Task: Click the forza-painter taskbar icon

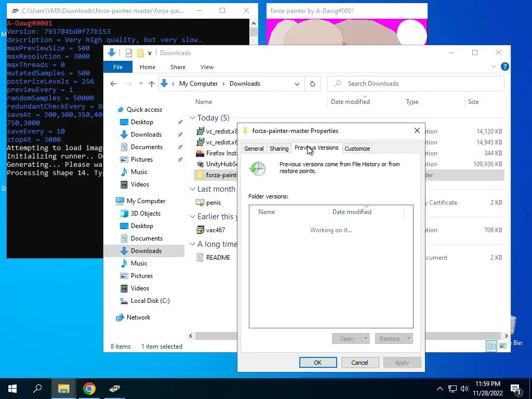Action: point(115,389)
